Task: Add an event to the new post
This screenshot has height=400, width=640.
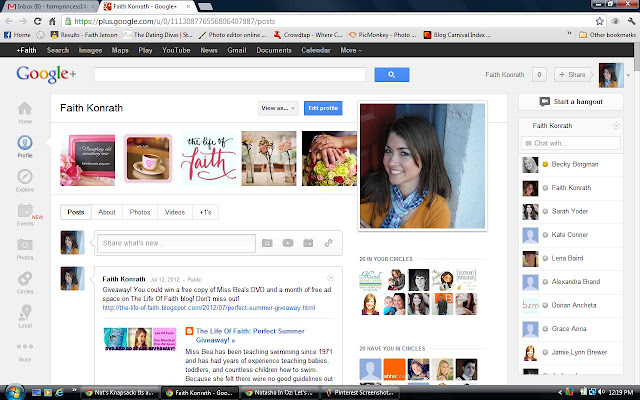Action: [x=308, y=243]
